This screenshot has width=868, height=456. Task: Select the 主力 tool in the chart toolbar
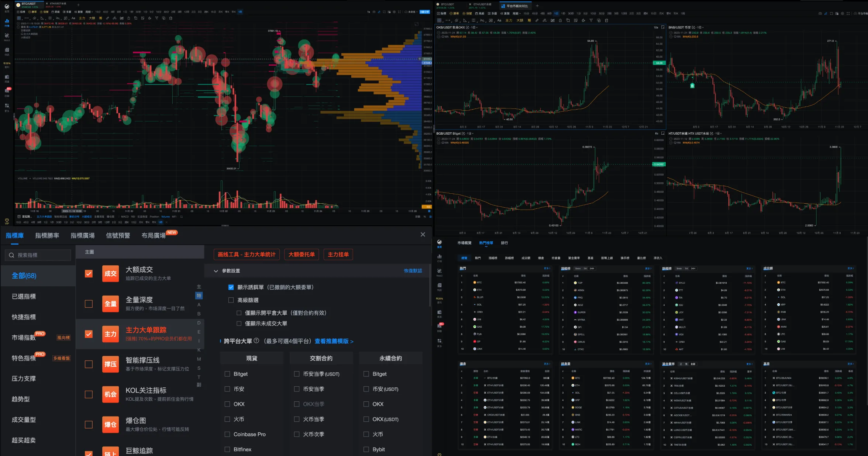coord(82,18)
